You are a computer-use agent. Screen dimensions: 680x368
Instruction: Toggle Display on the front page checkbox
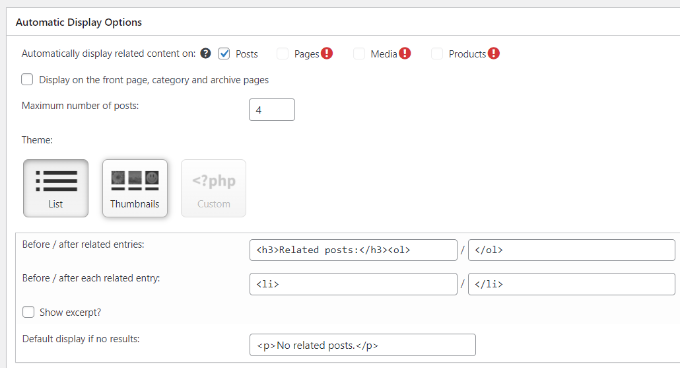[x=27, y=79]
